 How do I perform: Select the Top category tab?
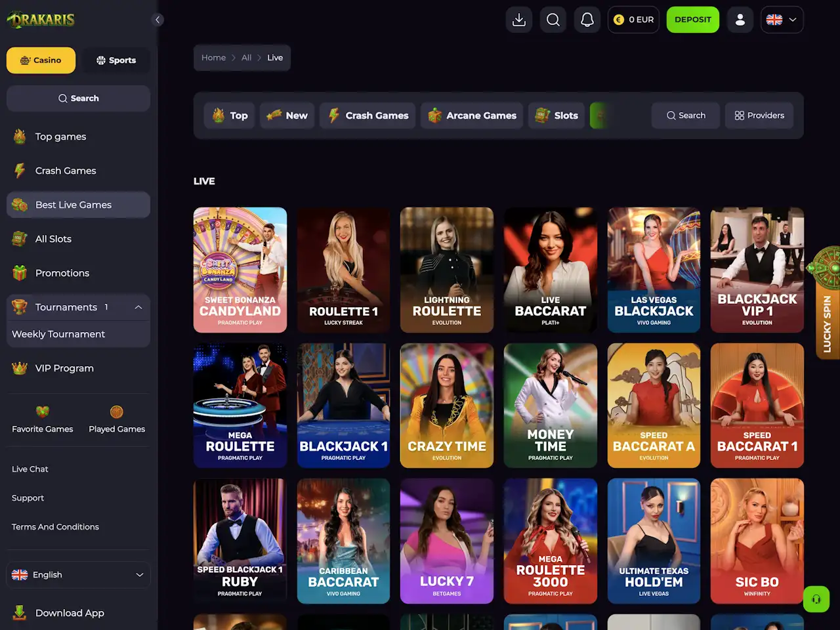pos(229,115)
